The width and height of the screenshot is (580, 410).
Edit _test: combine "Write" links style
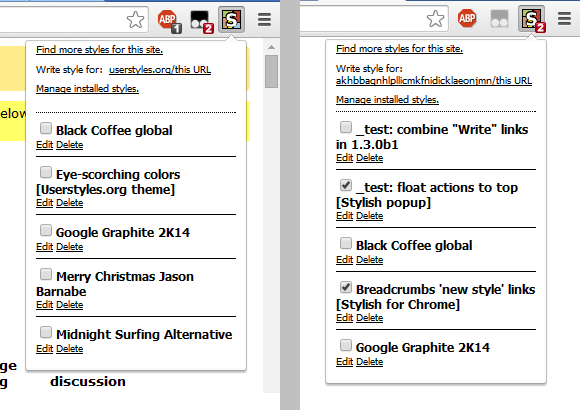(x=344, y=158)
